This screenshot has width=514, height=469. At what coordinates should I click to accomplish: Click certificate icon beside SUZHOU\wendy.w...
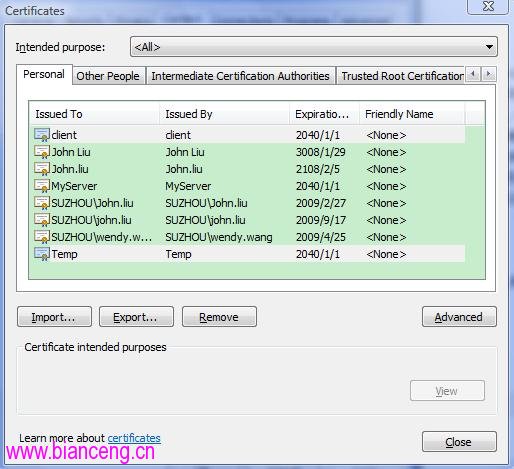pyautogui.click(x=42, y=237)
